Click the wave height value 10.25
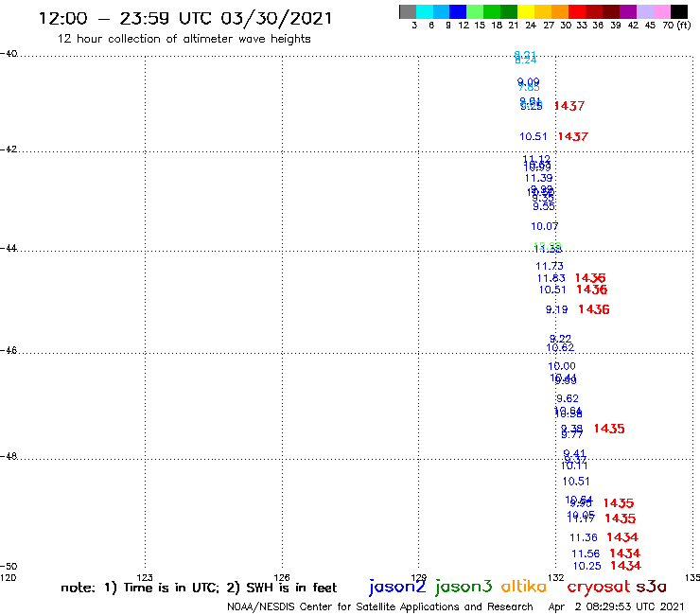The height and width of the screenshot is (615, 700). point(587,566)
